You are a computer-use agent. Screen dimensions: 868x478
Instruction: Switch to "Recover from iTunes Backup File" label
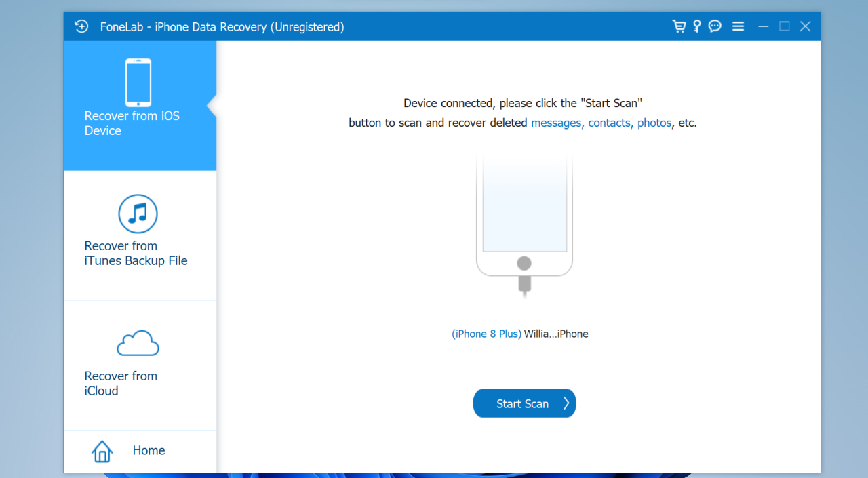[x=136, y=254]
